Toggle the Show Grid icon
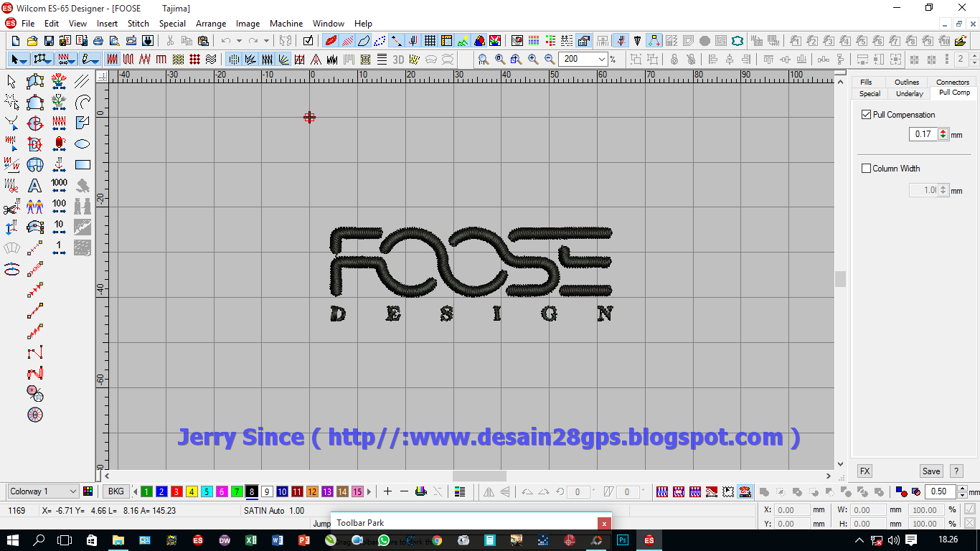This screenshot has height=551, width=980. click(x=430, y=41)
